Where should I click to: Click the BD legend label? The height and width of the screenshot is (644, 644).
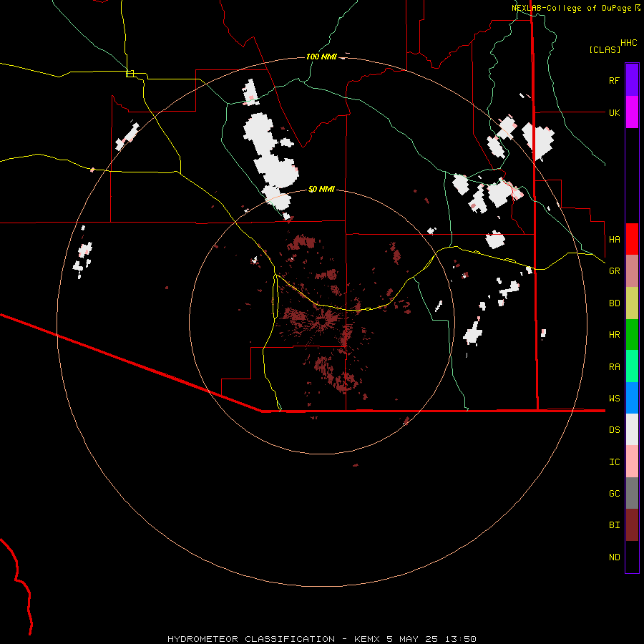(614, 303)
